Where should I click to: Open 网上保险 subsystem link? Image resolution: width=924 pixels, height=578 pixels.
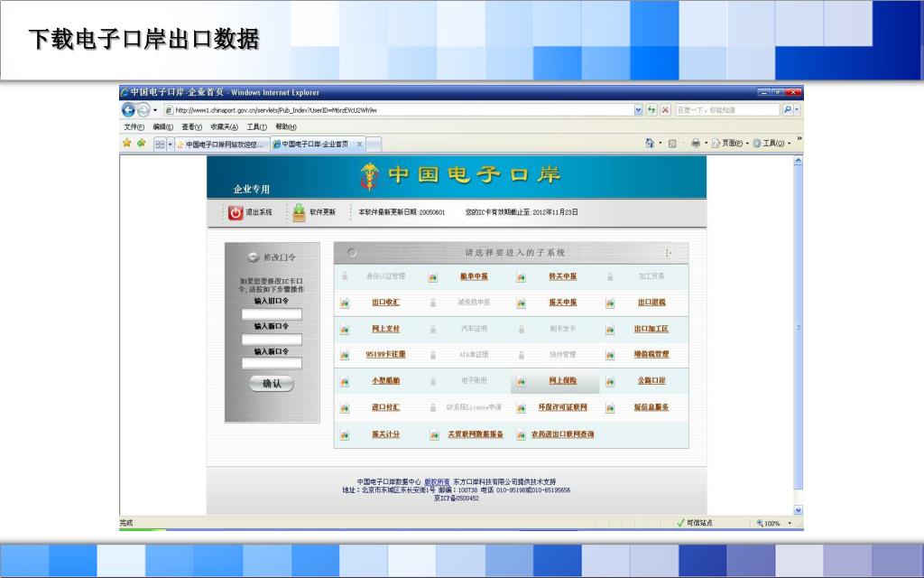point(563,381)
